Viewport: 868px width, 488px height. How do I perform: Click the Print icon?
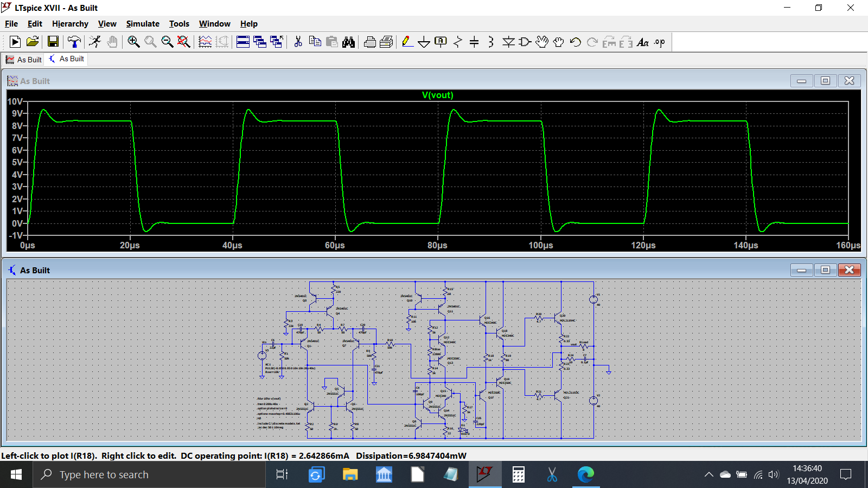[x=370, y=42]
